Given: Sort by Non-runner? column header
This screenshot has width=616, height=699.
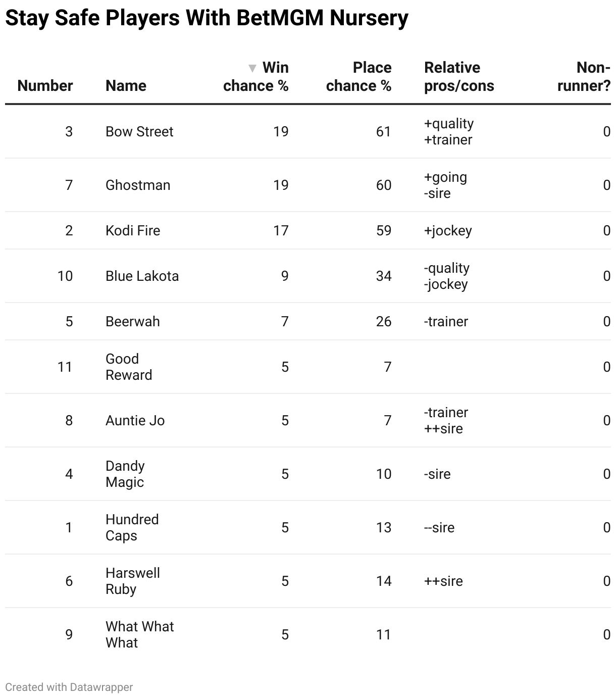Looking at the screenshot, I should (x=584, y=77).
